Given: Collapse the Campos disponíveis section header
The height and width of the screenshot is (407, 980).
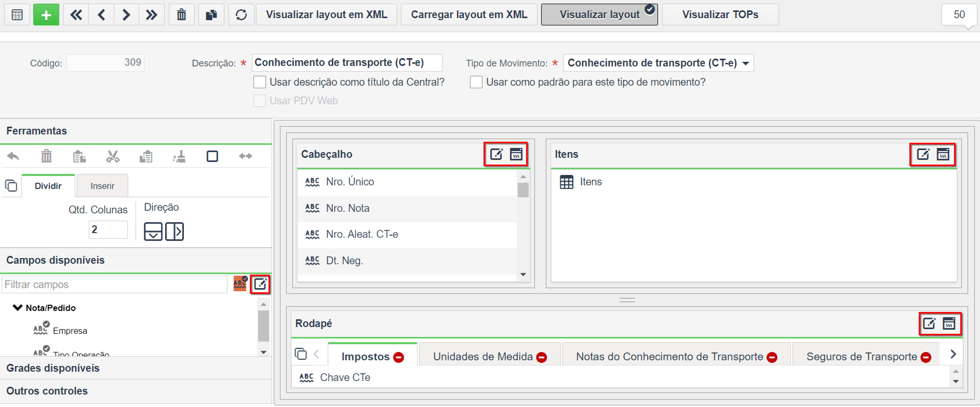Looking at the screenshot, I should (136, 260).
